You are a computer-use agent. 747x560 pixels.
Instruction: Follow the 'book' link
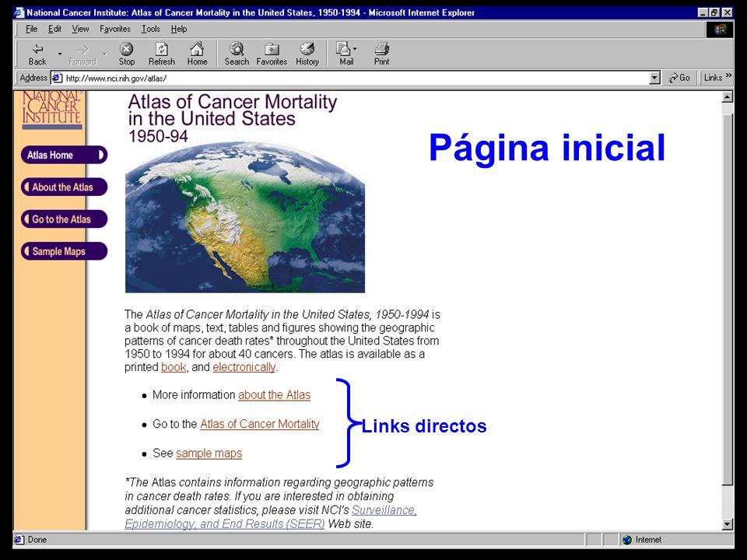(x=174, y=367)
